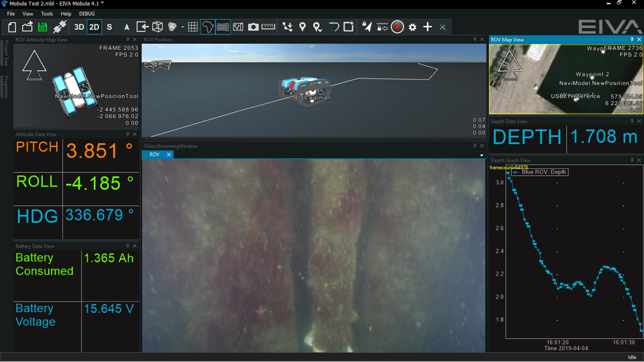Viewport: 644px width, 362px height.
Task: Pin the VideoStreamingWindow panel
Action: (474, 146)
